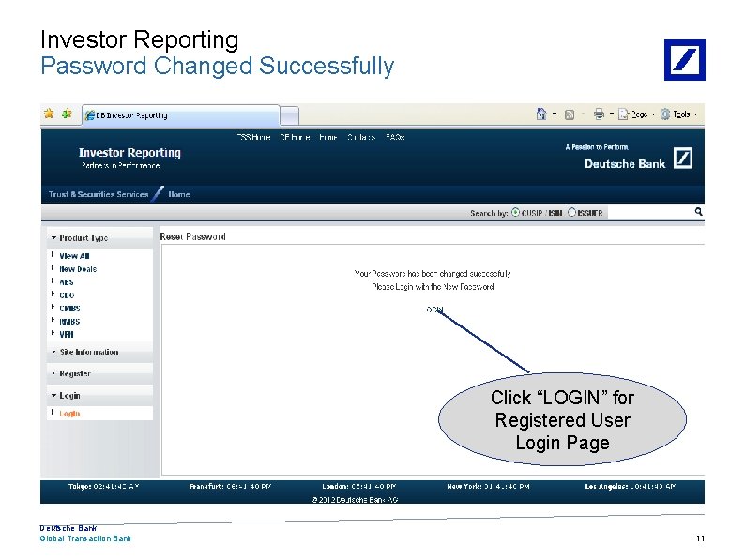Open the Tools menu with gear icon
Screen dimensions: 745x560
tap(678, 114)
